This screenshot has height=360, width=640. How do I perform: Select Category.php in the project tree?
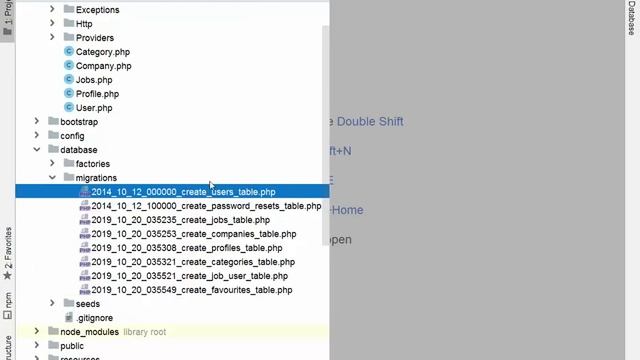pos(103,52)
